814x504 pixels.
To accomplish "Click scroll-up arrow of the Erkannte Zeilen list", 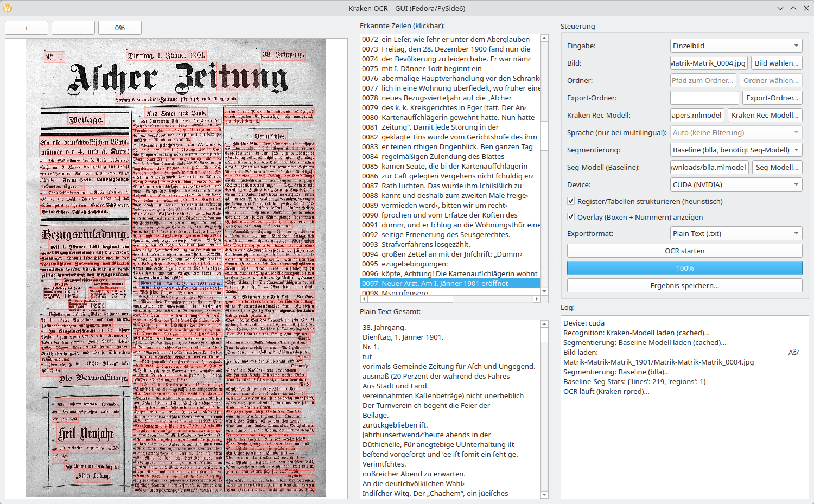I will tap(544, 38).
